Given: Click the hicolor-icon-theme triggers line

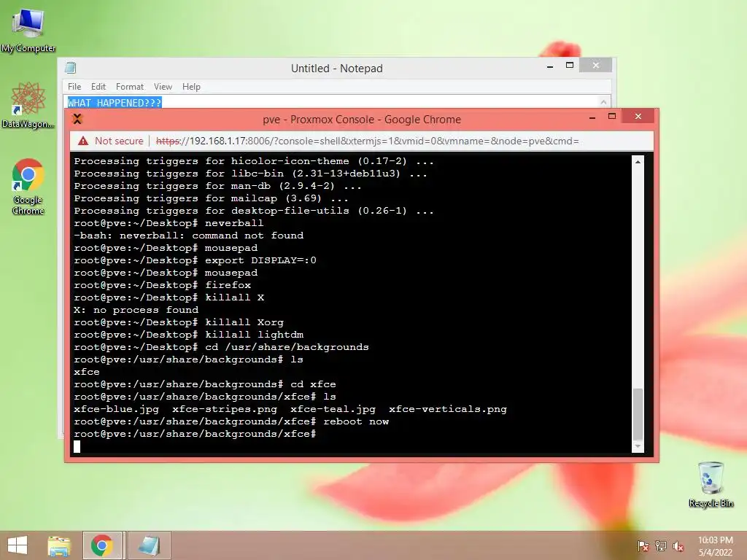Looking at the screenshot, I should pos(254,161).
